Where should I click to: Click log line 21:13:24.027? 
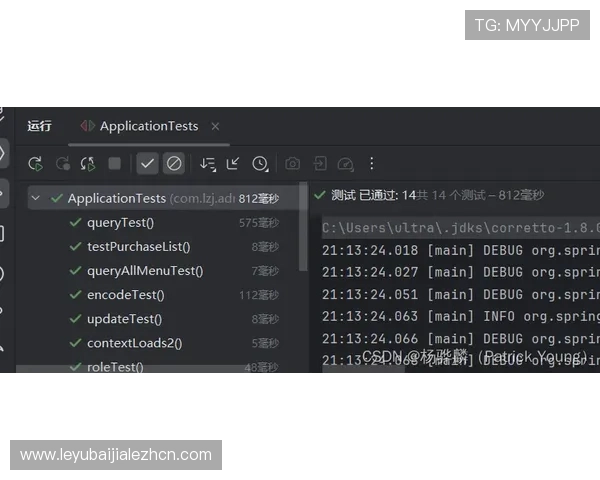[461, 272]
